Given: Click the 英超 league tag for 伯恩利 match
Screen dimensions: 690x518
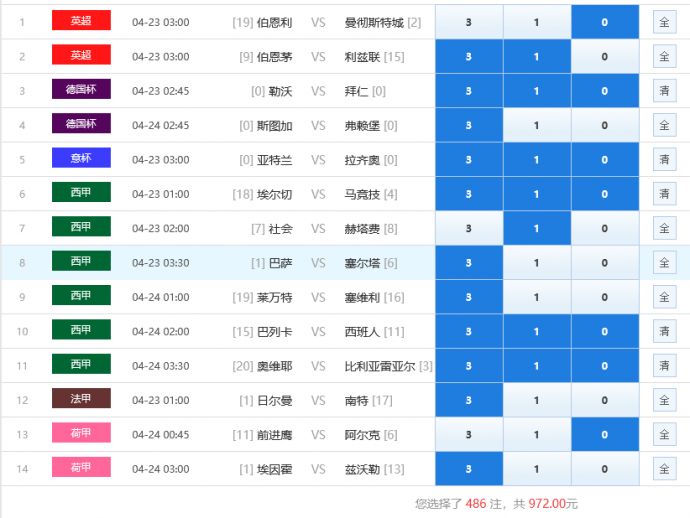Looking at the screenshot, I should pyautogui.click(x=81, y=21).
